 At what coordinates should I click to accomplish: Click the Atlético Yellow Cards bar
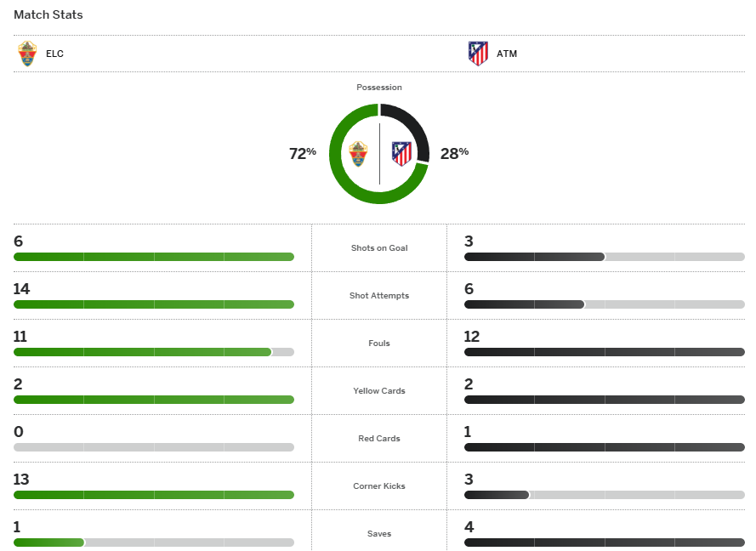pyautogui.click(x=605, y=400)
